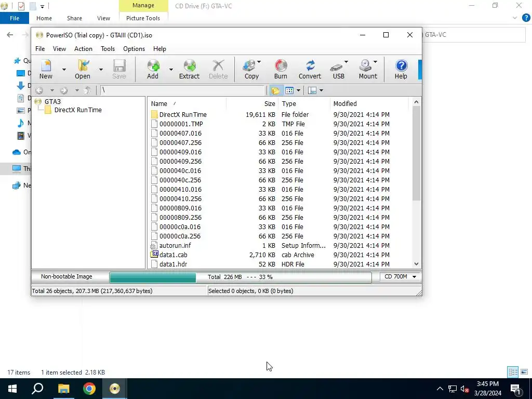
Task: Expand the Copy button dropdown arrow
Action: tap(259, 62)
